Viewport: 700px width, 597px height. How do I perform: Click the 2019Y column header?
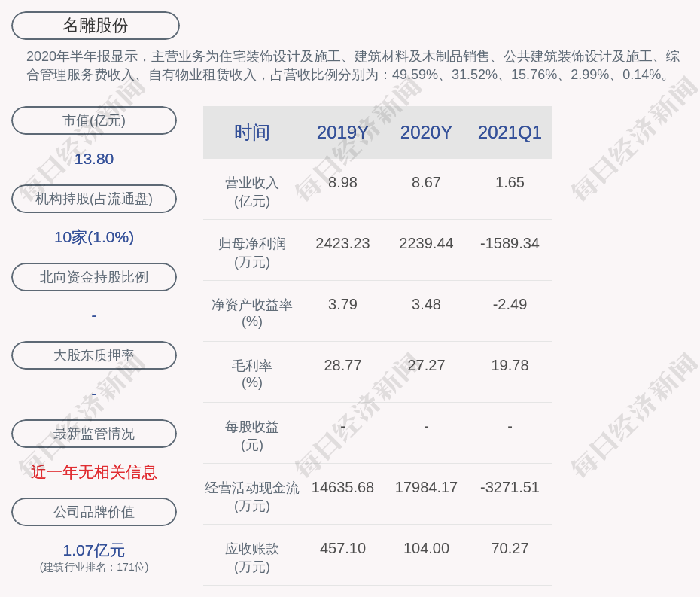click(x=342, y=132)
